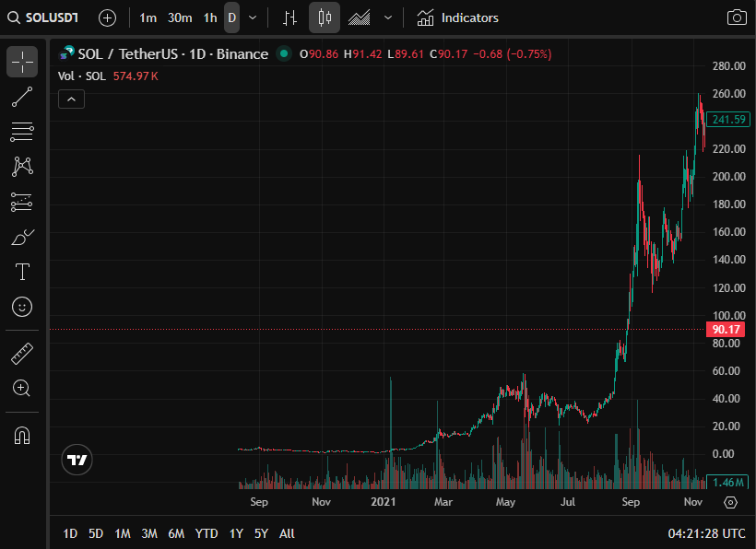Screen dimensions: 756x549
Task: Select the Fib Retracement tool
Action: [22, 132]
